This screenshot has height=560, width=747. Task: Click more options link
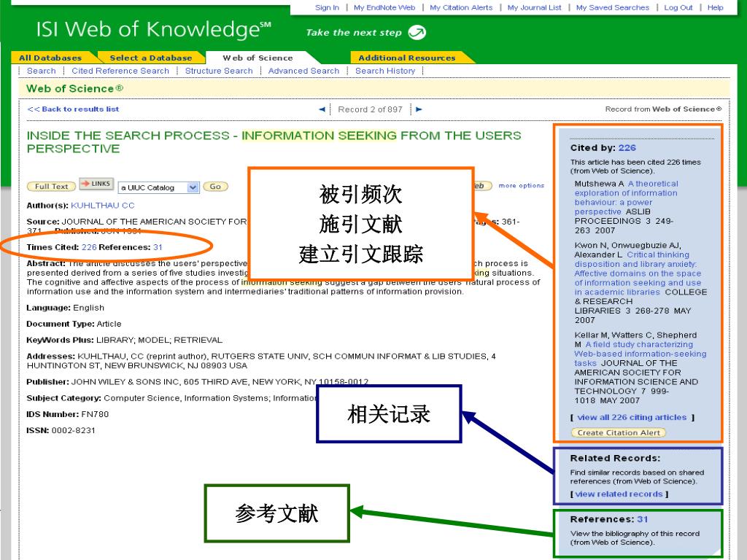point(521,186)
